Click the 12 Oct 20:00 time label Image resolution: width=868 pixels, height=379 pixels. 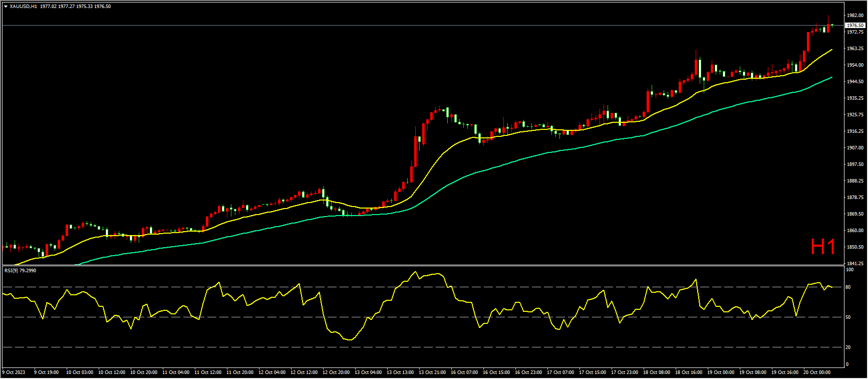tap(336, 372)
